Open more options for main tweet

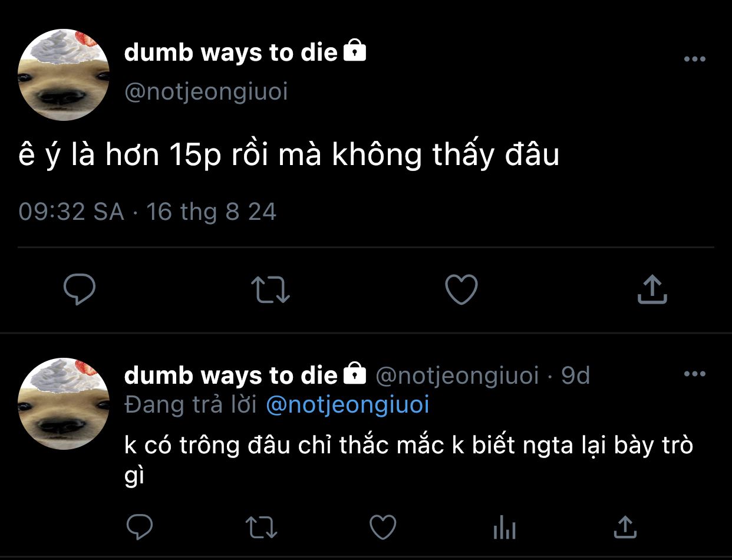click(695, 59)
